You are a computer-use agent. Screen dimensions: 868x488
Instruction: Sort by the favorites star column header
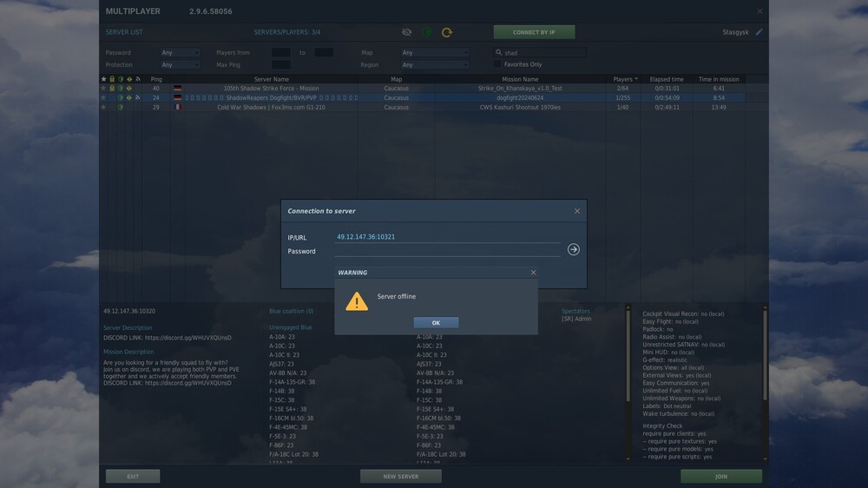(x=103, y=79)
